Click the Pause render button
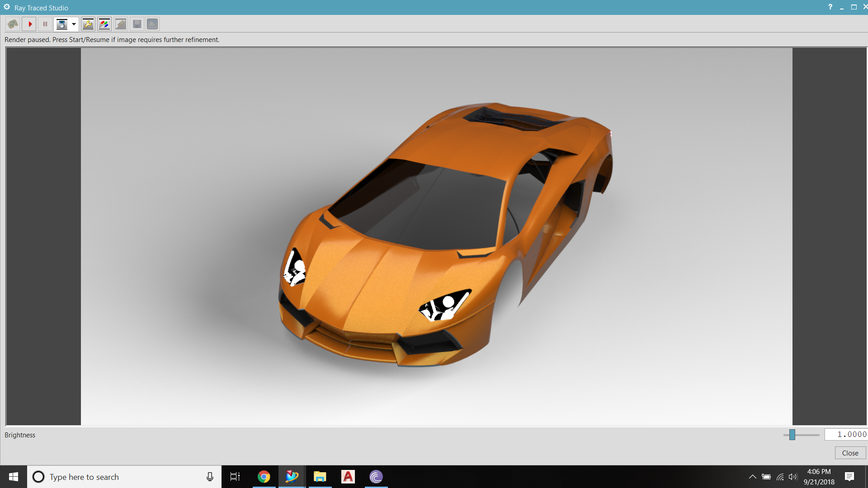 tap(45, 24)
